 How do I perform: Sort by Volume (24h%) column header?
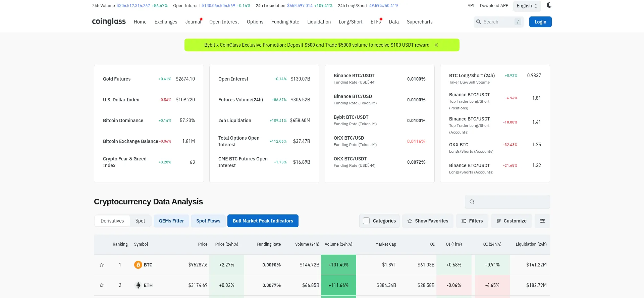point(338,244)
